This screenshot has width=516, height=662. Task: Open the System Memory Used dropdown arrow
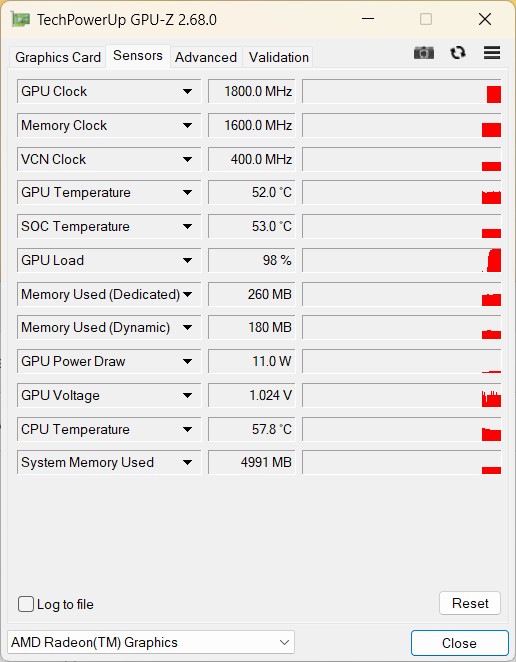[187, 462]
